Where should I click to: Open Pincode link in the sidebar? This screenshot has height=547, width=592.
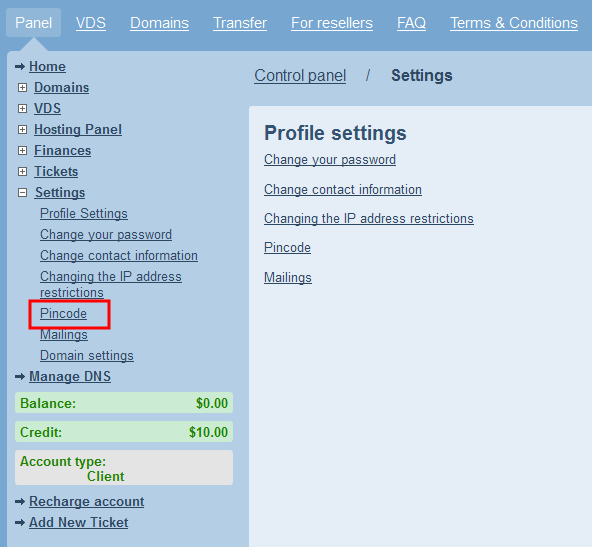(63, 314)
